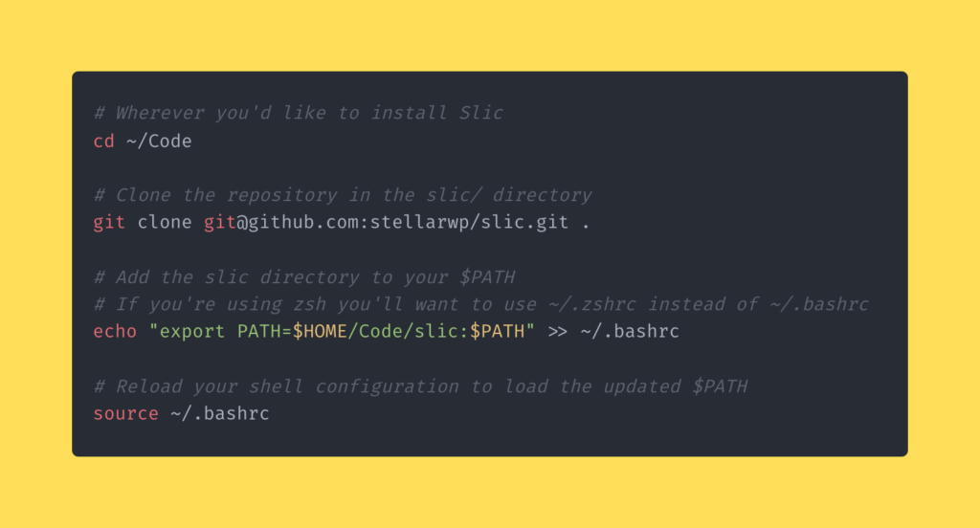Click the '$PATH' variable ending the quoted string
980x528 pixels.
point(498,332)
